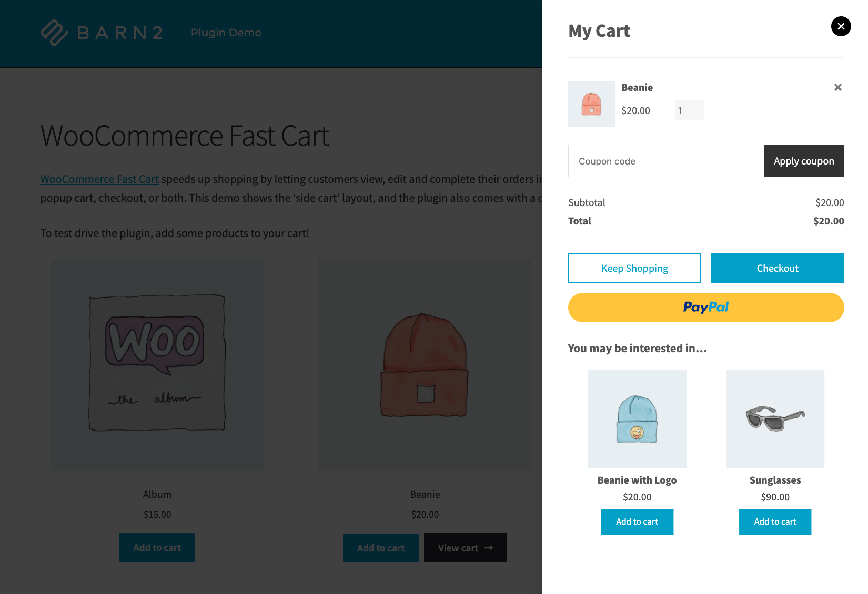Add the Beanie to cart on main page
The image size is (868, 594).
[381, 548]
